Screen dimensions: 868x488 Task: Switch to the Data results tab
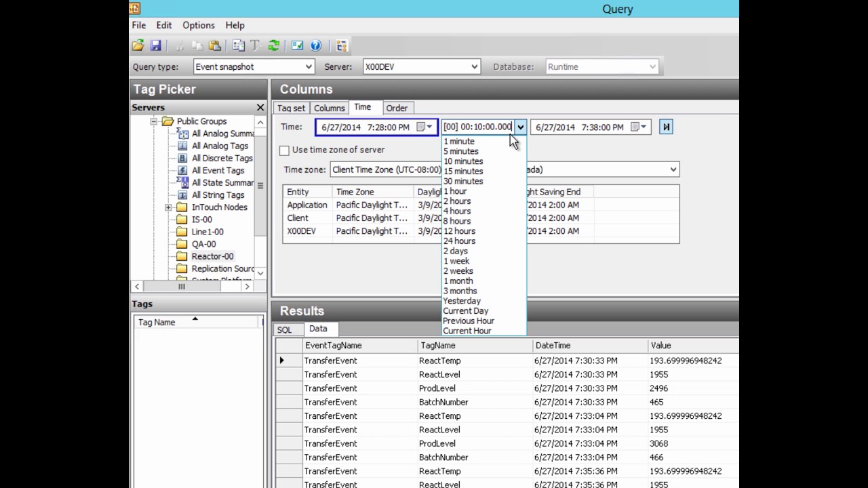coord(318,329)
